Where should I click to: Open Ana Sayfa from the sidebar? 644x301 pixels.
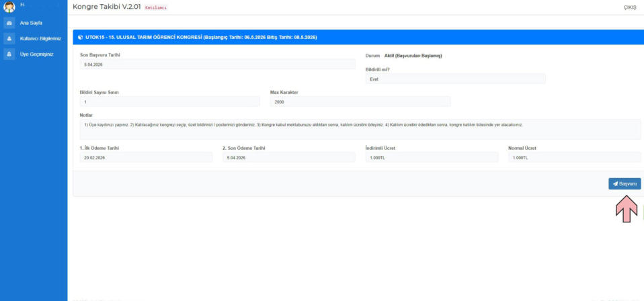31,23
